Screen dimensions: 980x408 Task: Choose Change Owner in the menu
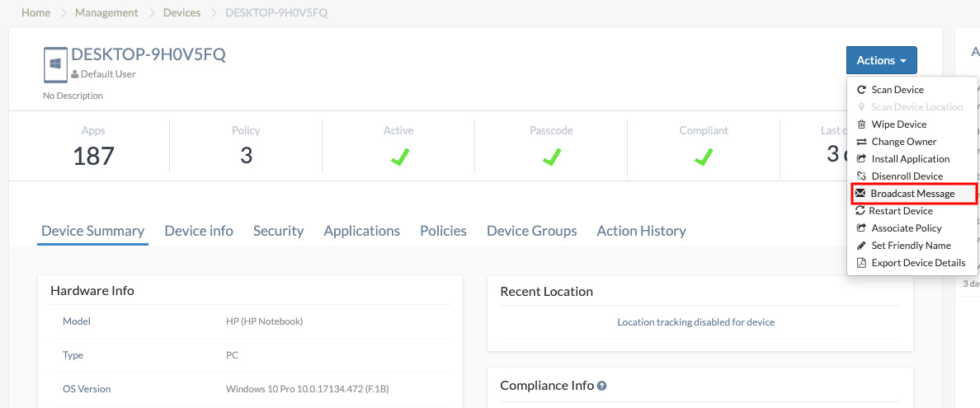point(912,142)
